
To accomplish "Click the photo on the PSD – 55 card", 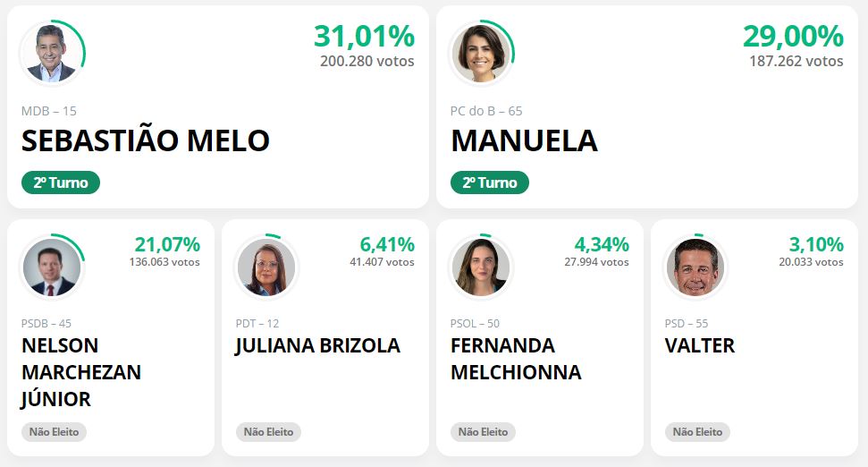I will click(x=695, y=267).
